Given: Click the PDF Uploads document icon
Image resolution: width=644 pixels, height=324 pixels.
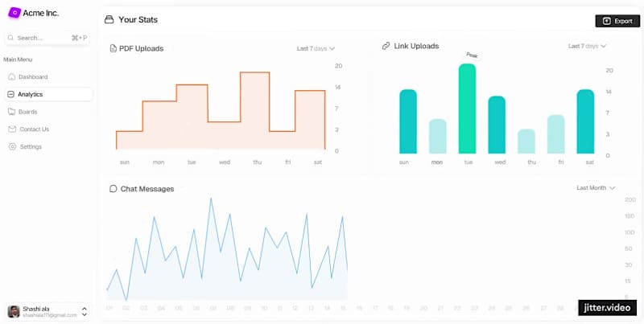Looking at the screenshot, I should click(114, 49).
